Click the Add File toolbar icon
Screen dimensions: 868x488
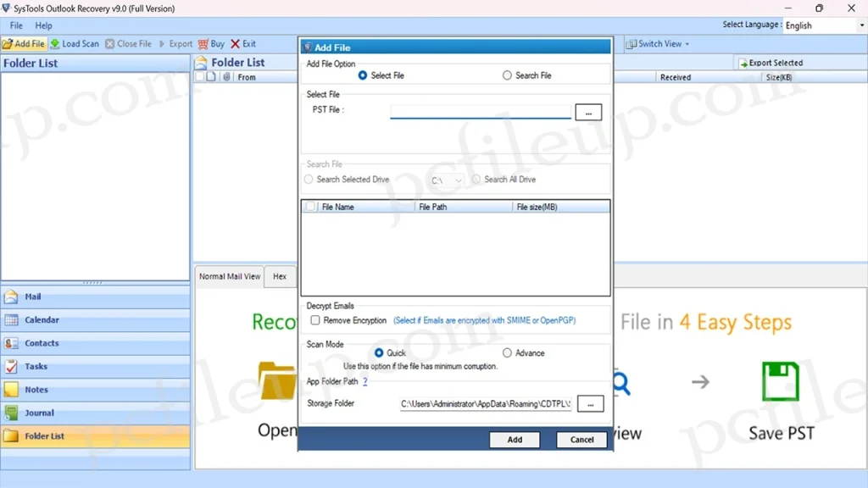[8, 44]
